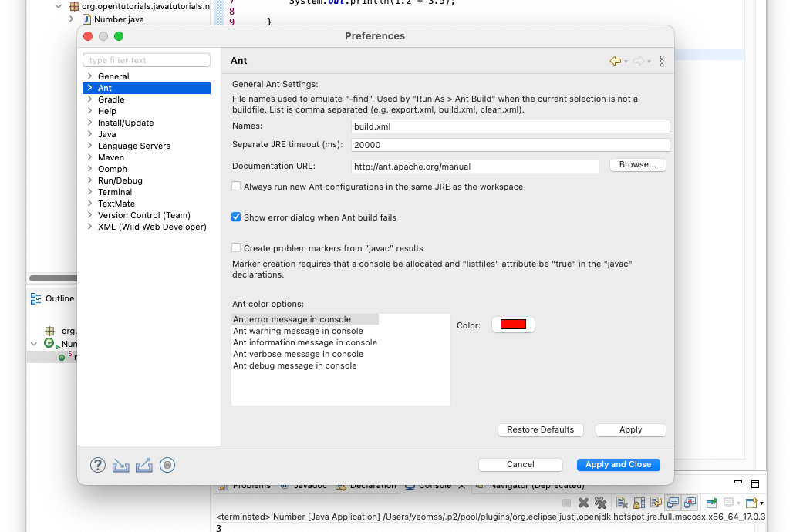
Task: Select the green class icon in Outline
Action: click(x=49, y=343)
